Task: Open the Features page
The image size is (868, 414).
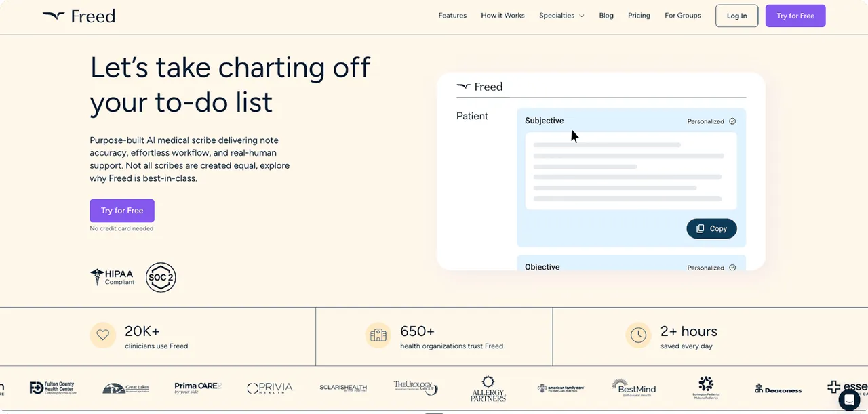Action: tap(452, 16)
